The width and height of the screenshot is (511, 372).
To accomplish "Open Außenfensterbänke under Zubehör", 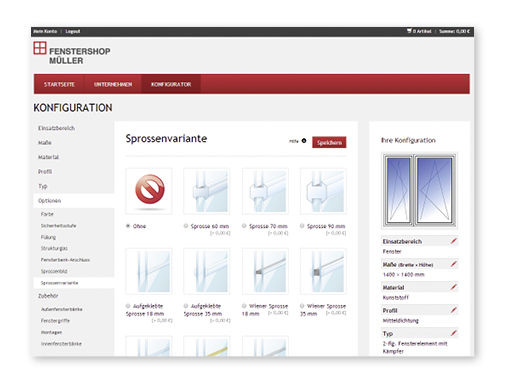I will pyautogui.click(x=61, y=309).
